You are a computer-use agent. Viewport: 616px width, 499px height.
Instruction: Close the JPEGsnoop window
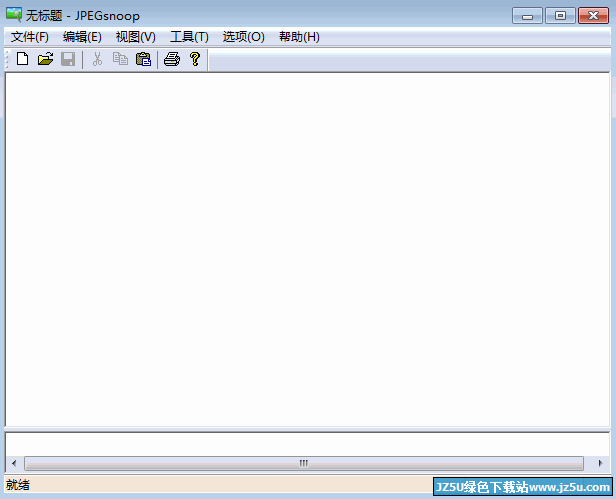point(593,16)
